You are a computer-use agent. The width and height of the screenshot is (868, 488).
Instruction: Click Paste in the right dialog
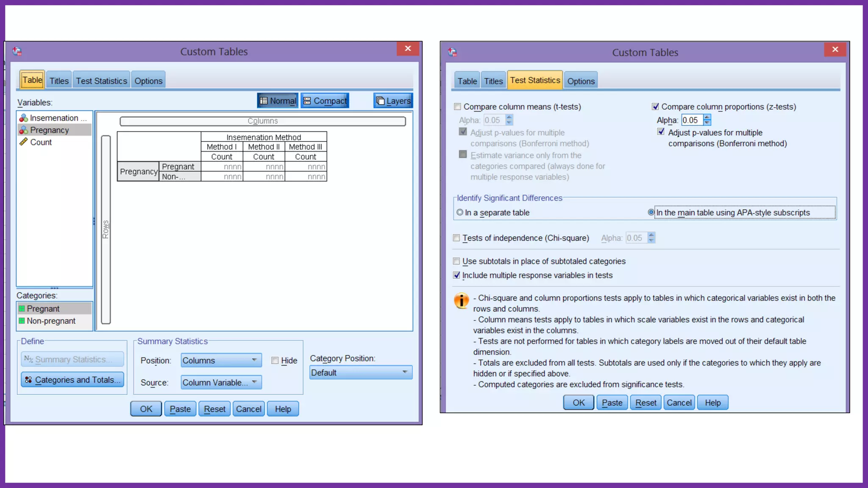pyautogui.click(x=612, y=402)
